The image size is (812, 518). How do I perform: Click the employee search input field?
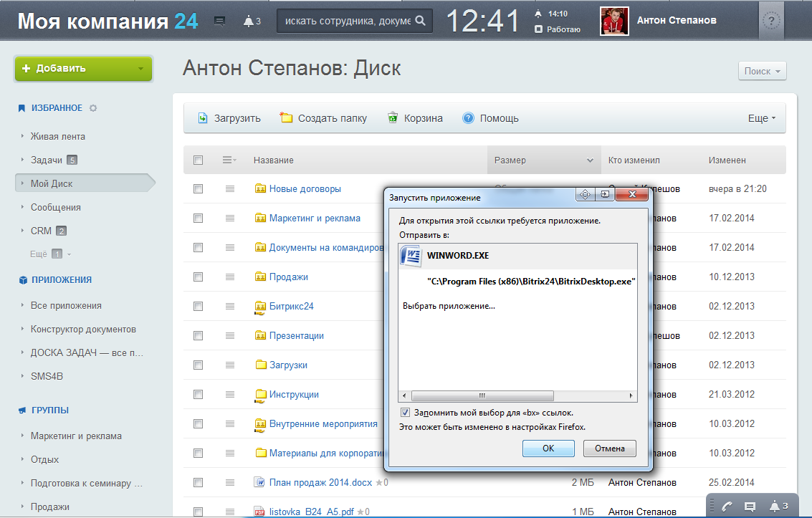pyautogui.click(x=354, y=21)
